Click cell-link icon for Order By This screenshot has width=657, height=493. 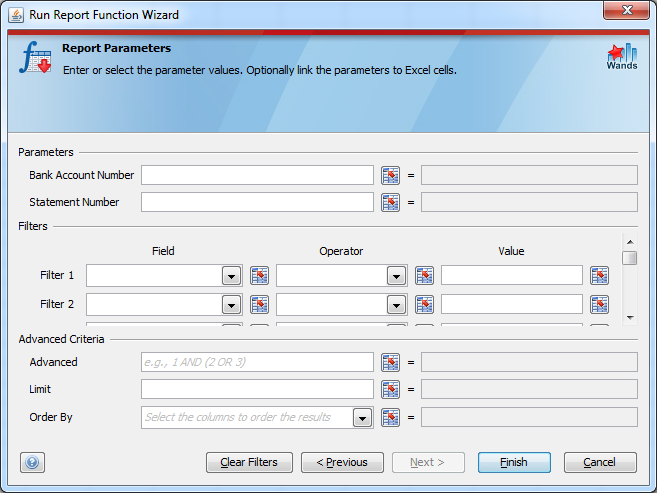pyautogui.click(x=390, y=418)
